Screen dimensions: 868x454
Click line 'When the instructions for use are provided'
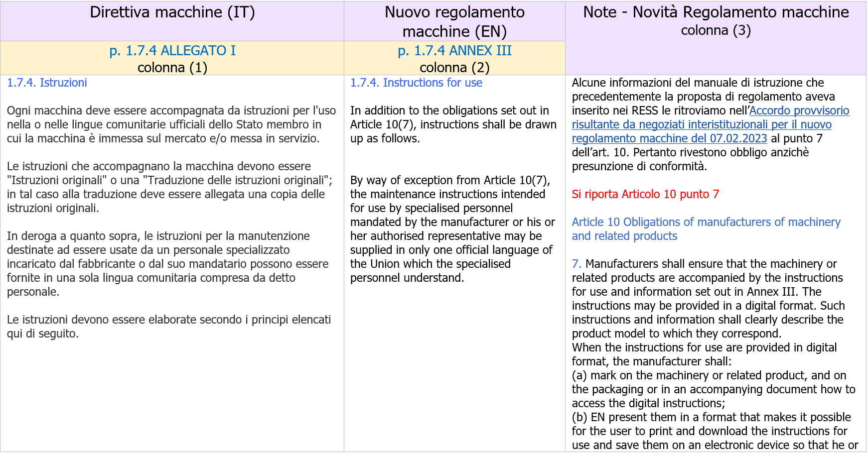(705, 354)
